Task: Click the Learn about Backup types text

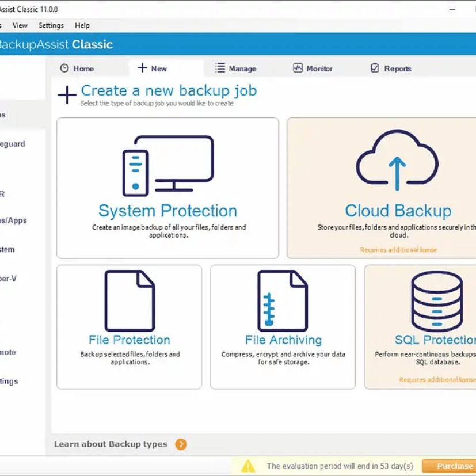Action: (x=111, y=444)
